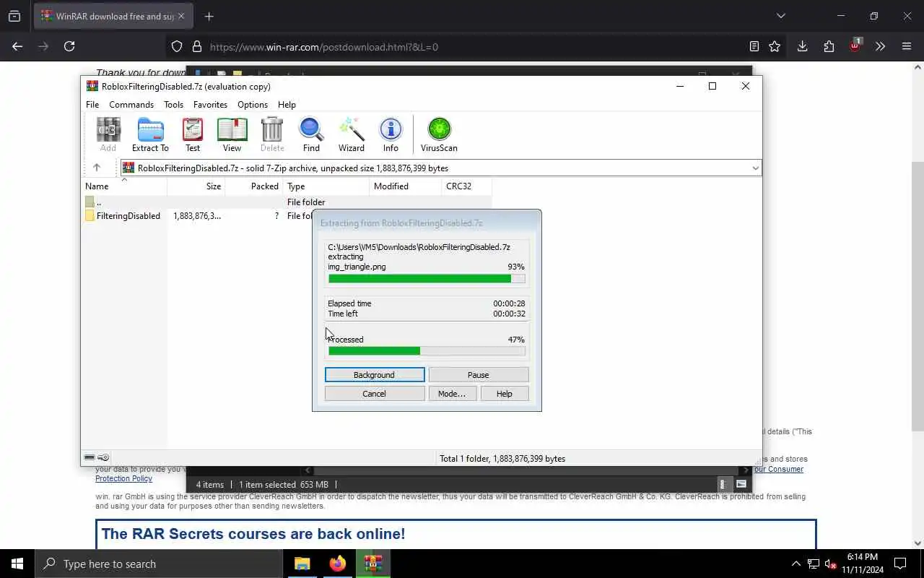Open Firefox downloads panel
The image size is (924, 578).
click(802, 46)
